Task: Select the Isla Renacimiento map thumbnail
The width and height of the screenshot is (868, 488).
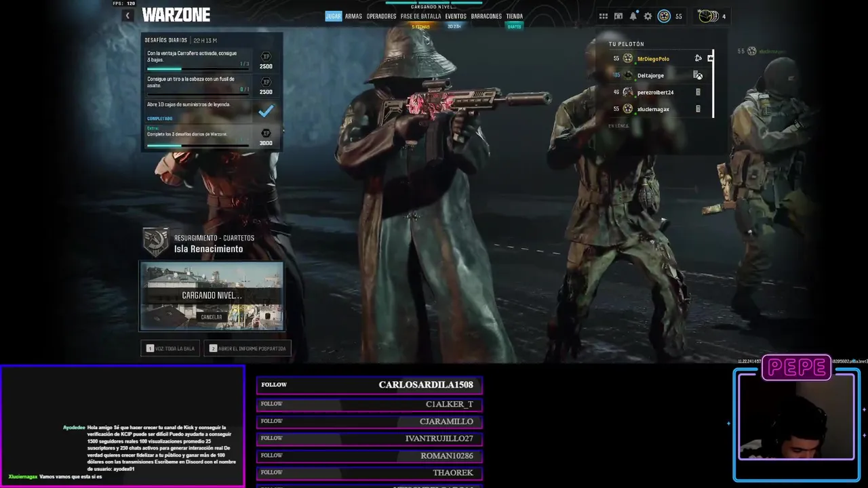Action: coord(212,296)
